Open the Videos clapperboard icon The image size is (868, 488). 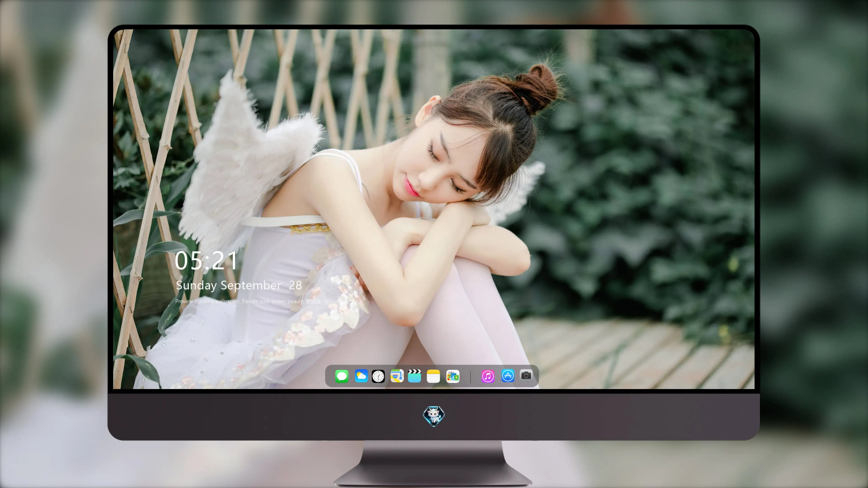tap(415, 376)
